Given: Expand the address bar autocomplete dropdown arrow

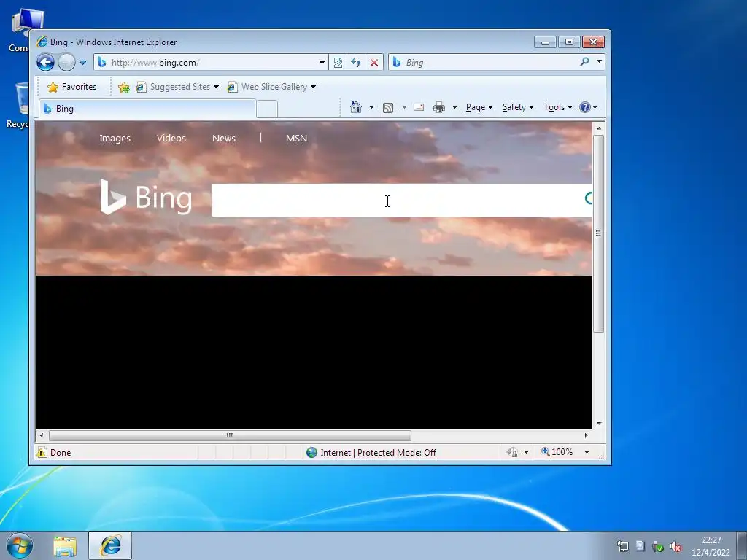Looking at the screenshot, I should pyautogui.click(x=322, y=63).
